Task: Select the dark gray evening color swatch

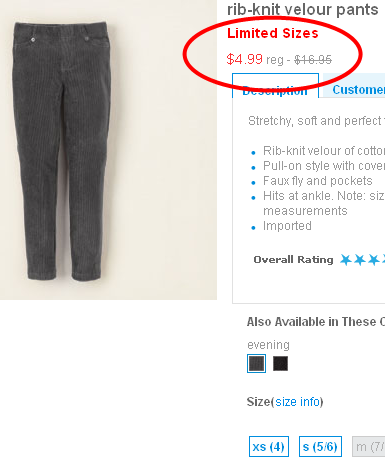Action: point(256,363)
